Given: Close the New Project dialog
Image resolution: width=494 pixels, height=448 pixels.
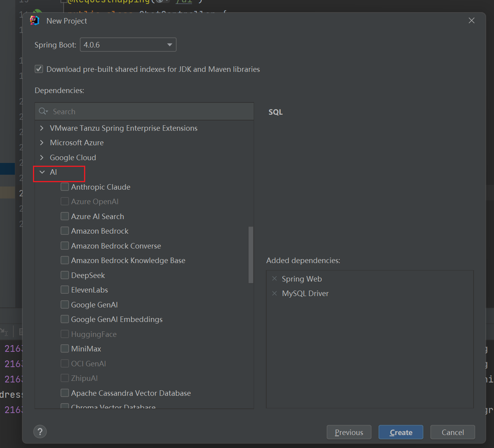Looking at the screenshot, I should click(472, 20).
